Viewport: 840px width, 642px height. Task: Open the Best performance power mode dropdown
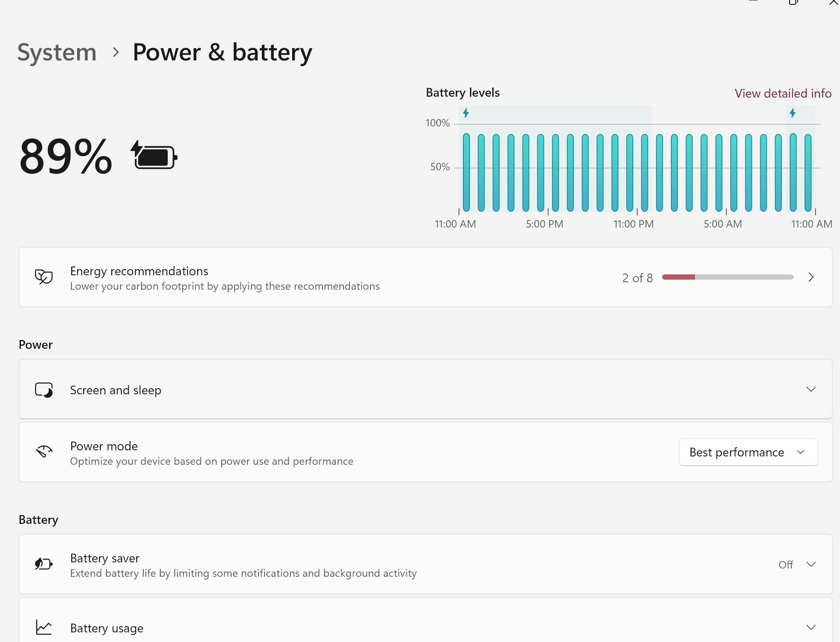(x=748, y=452)
